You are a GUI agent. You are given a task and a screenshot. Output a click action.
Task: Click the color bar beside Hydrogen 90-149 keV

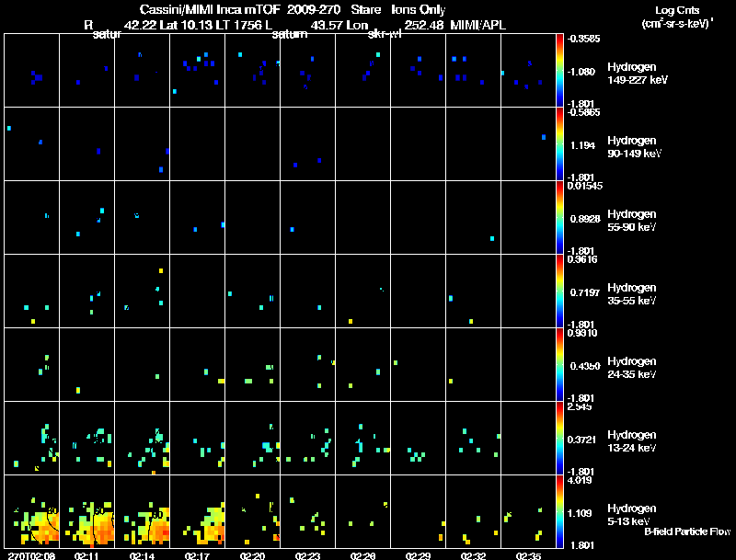point(559,143)
